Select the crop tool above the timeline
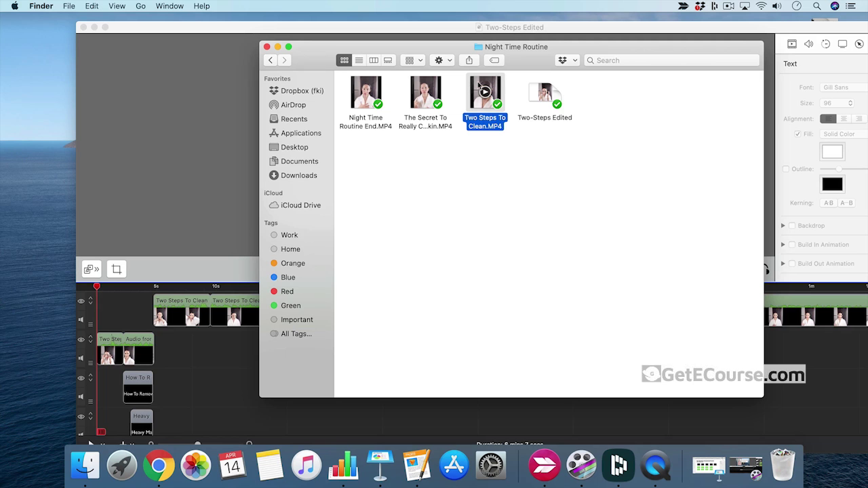 click(x=117, y=269)
